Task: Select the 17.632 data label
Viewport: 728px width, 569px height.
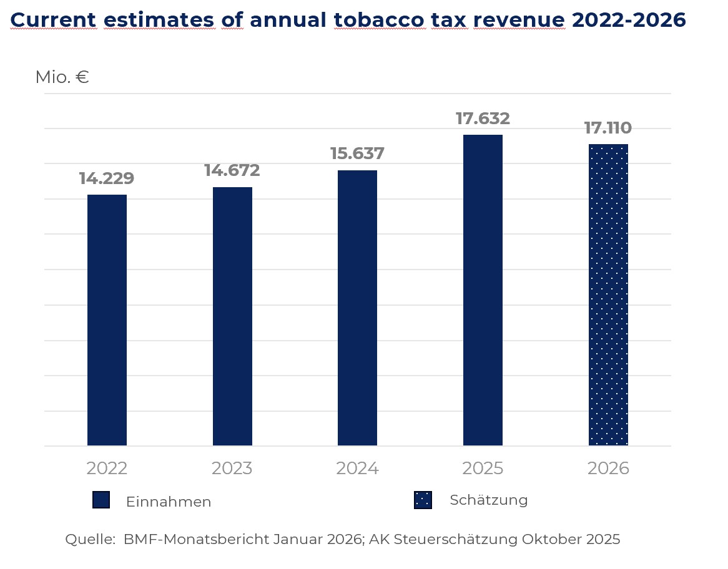Action: 483,118
